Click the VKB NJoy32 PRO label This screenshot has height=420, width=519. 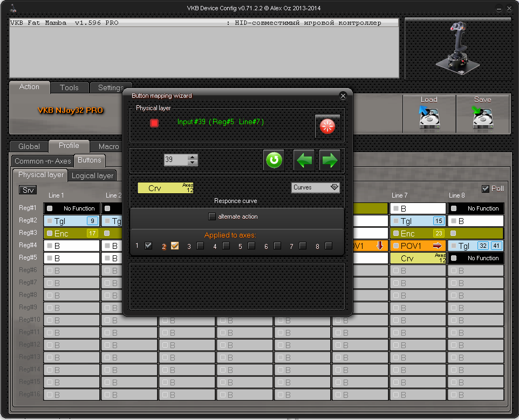click(70, 110)
